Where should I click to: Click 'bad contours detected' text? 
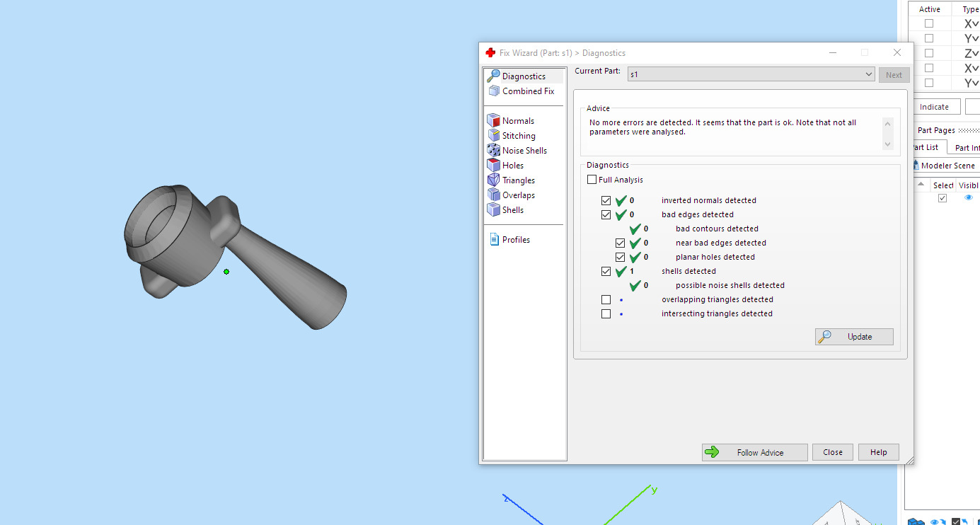[x=717, y=229]
